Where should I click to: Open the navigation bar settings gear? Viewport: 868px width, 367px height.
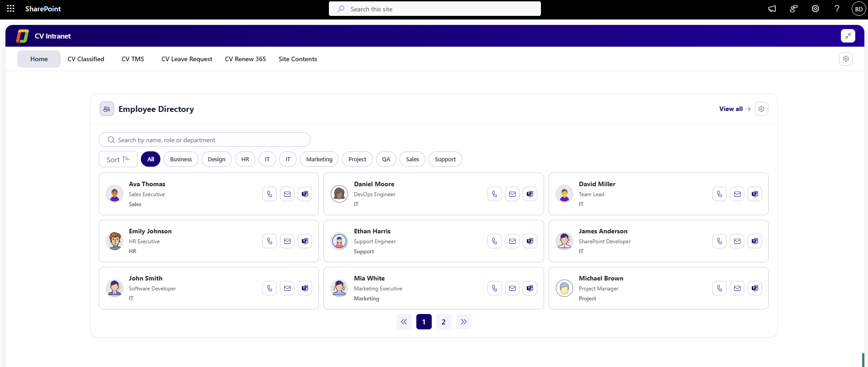click(x=846, y=59)
